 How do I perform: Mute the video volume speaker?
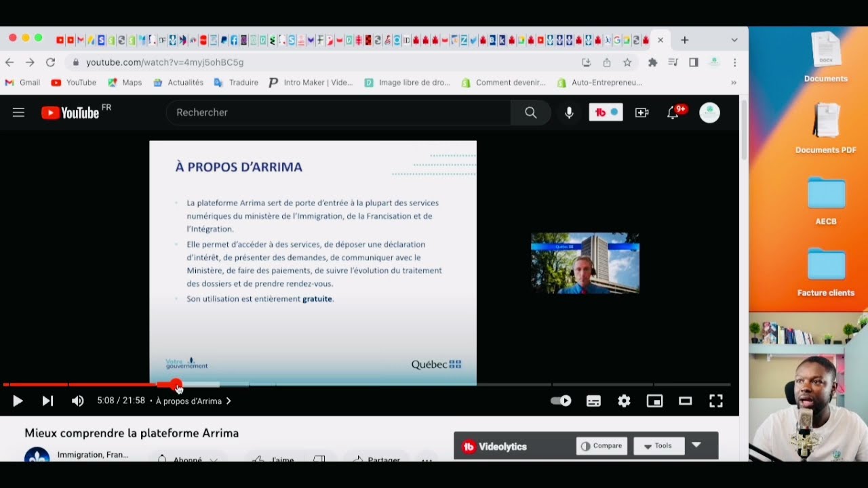click(78, 401)
